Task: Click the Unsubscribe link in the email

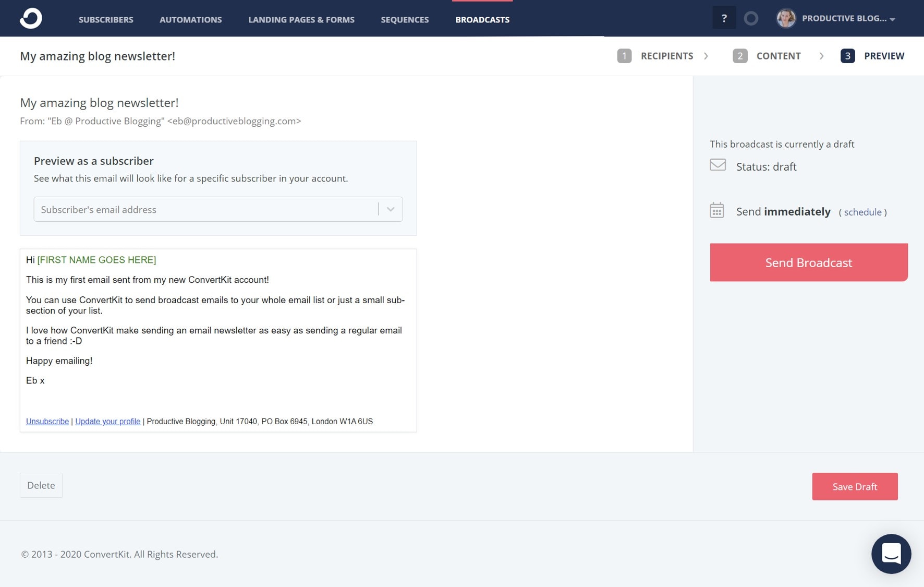Action: point(47,421)
